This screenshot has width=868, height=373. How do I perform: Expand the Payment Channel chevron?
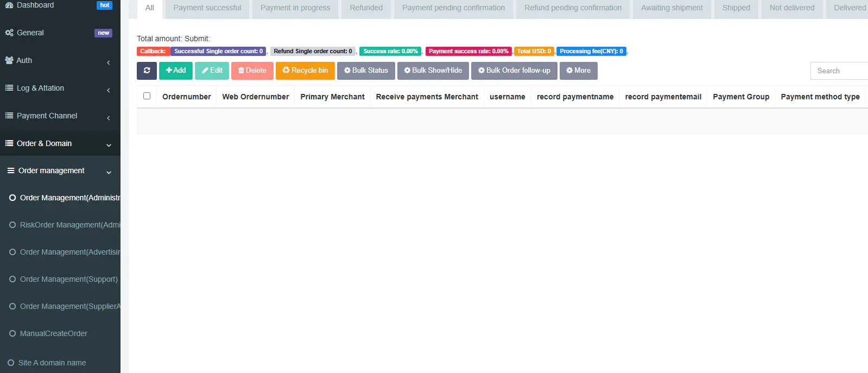tap(109, 118)
